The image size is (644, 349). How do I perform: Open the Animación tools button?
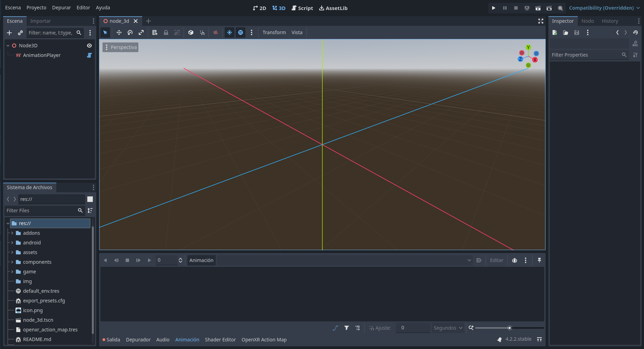click(202, 260)
